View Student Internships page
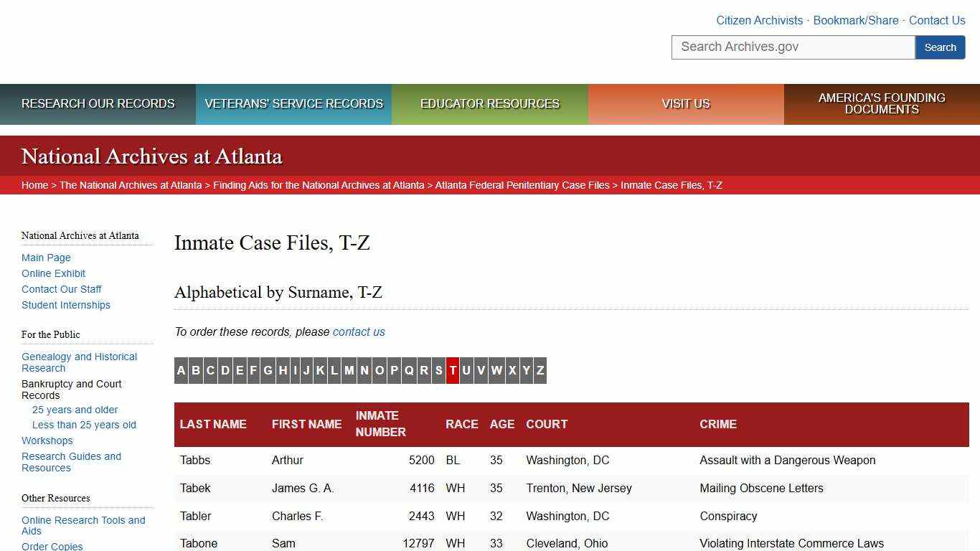The image size is (980, 551). (x=65, y=305)
